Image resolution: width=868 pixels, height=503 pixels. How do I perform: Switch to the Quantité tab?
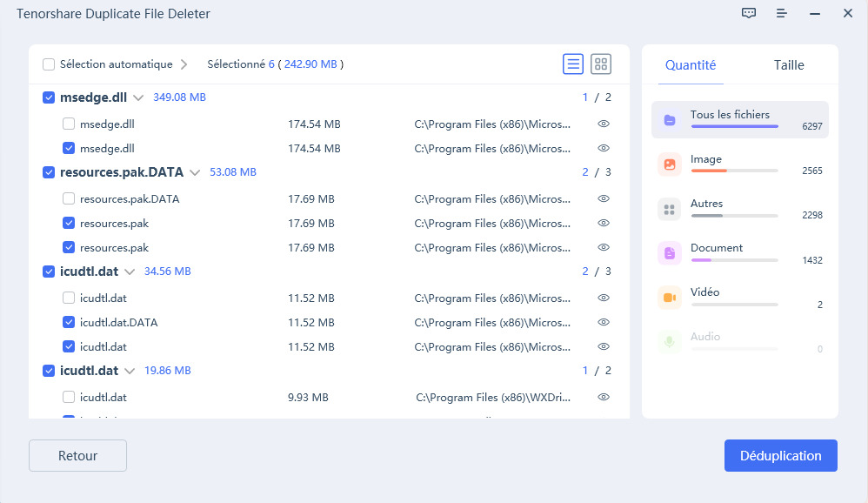pyautogui.click(x=691, y=64)
